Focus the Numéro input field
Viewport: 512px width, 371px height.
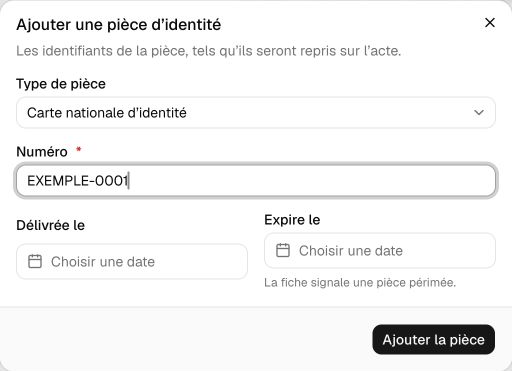coord(256,181)
